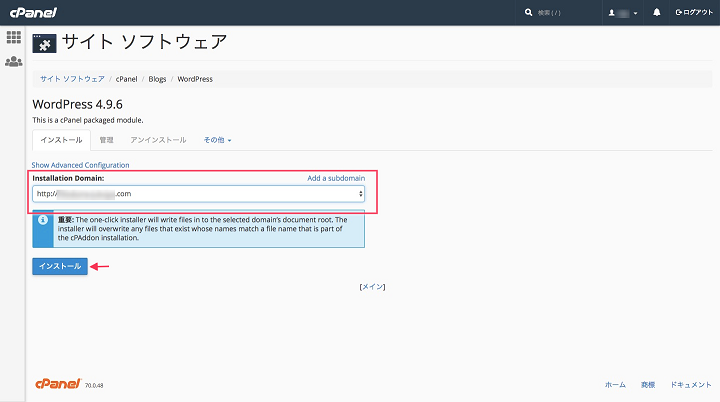
Task: Open the ホーム footer link
Action: (615, 385)
